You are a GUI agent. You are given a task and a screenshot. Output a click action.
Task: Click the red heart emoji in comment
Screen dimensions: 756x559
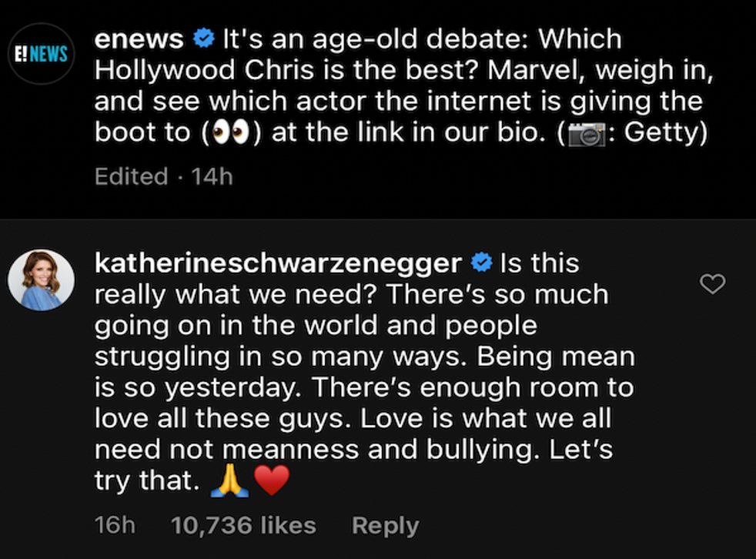pos(271,481)
